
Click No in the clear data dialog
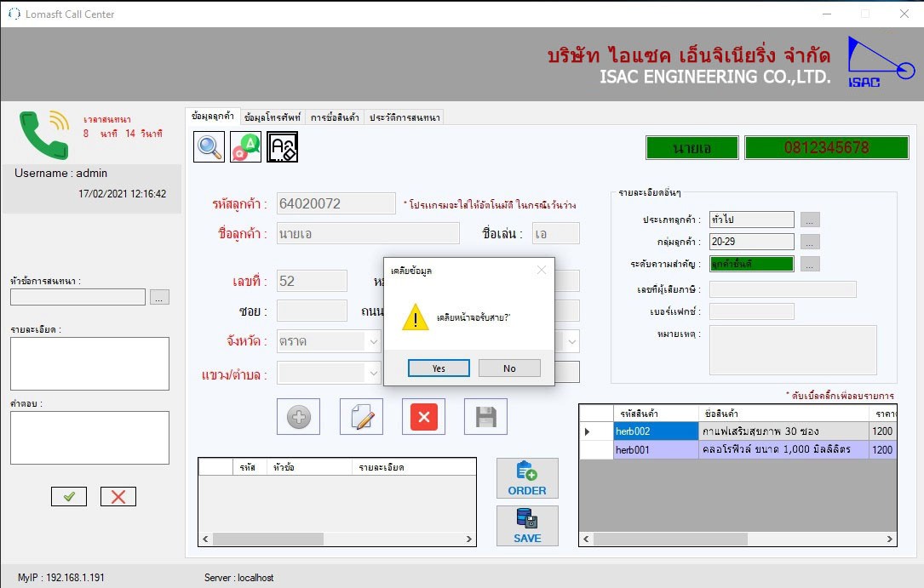coord(509,368)
